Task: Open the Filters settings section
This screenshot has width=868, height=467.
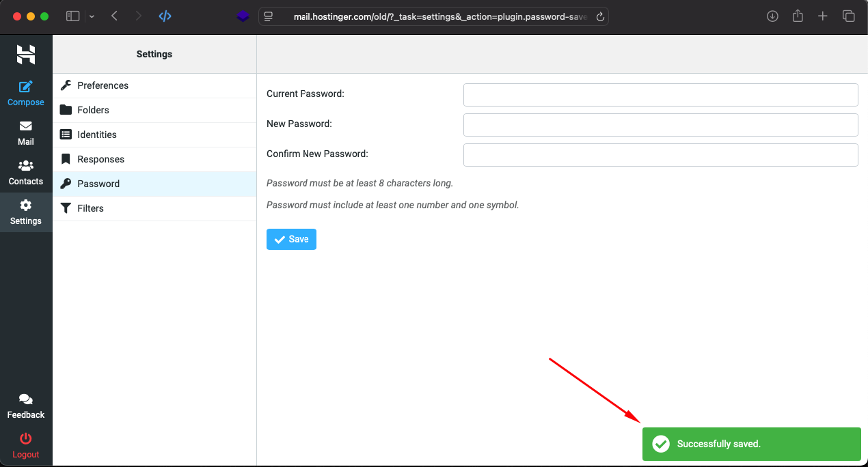Action: click(90, 208)
